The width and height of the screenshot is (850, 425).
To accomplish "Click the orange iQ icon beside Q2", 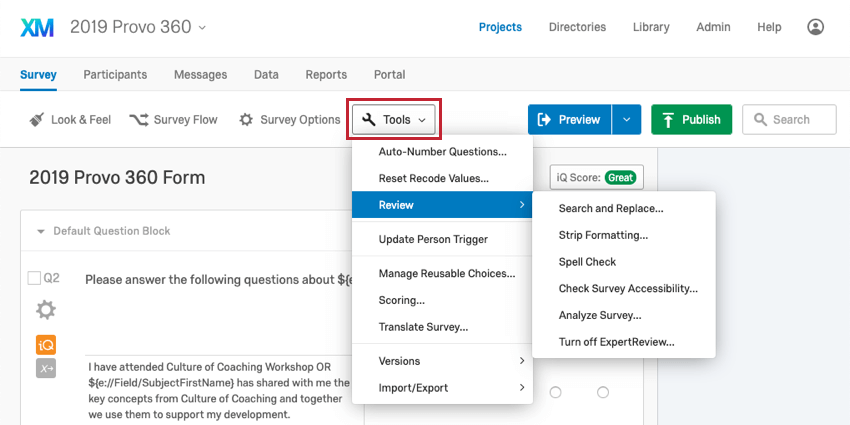I will (x=46, y=344).
